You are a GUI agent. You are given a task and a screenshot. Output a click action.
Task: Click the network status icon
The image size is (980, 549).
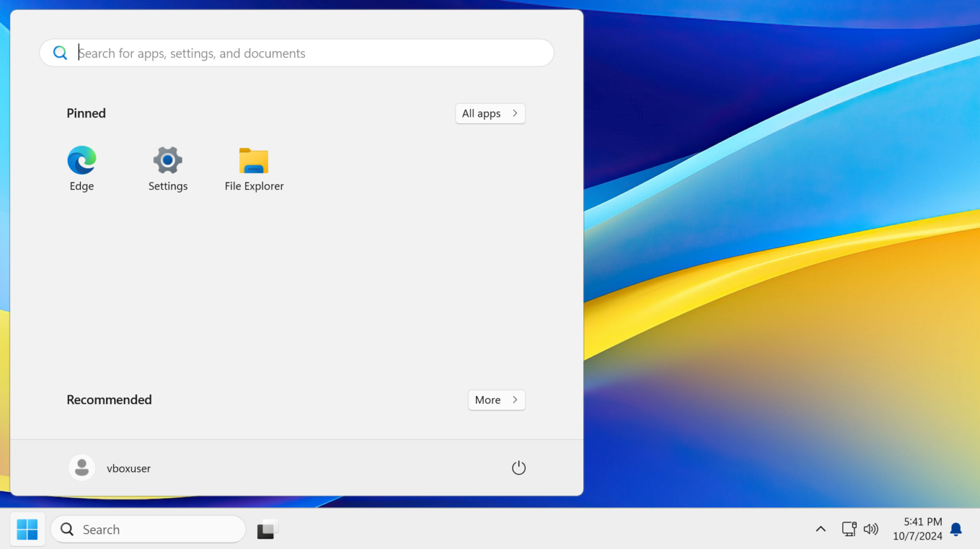point(849,529)
